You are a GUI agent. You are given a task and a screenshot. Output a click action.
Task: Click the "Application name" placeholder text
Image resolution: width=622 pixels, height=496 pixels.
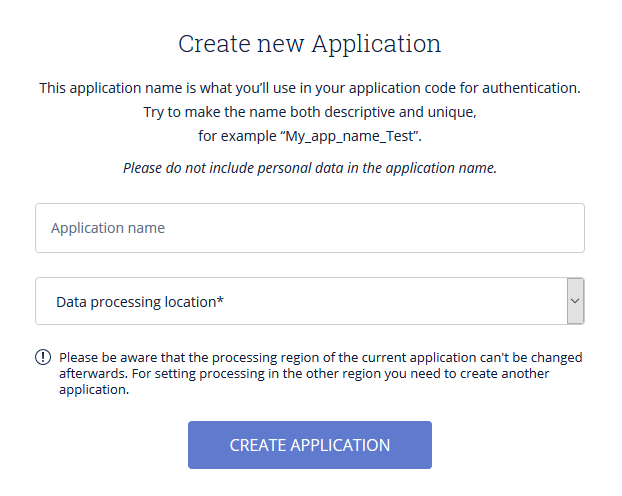pos(108,229)
